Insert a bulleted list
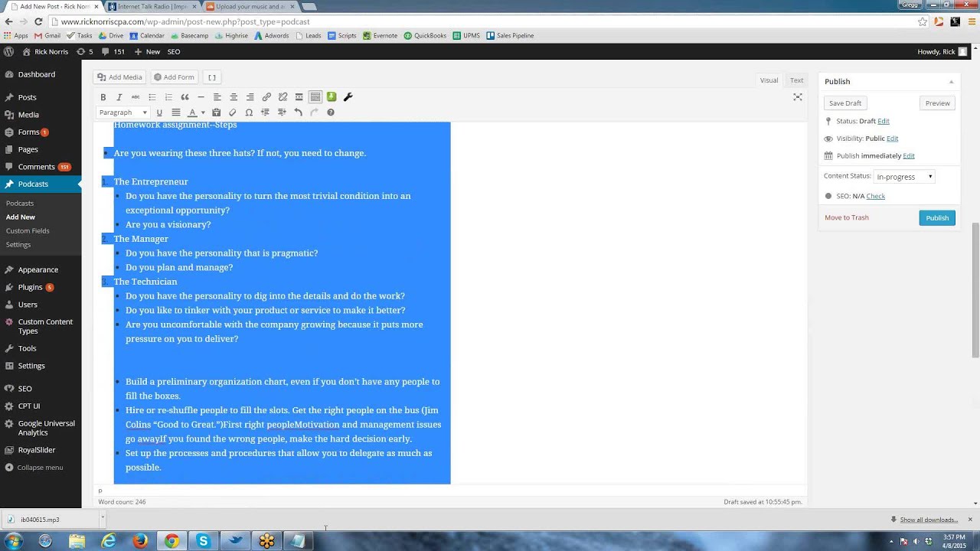Image resolution: width=980 pixels, height=551 pixels. tap(152, 97)
